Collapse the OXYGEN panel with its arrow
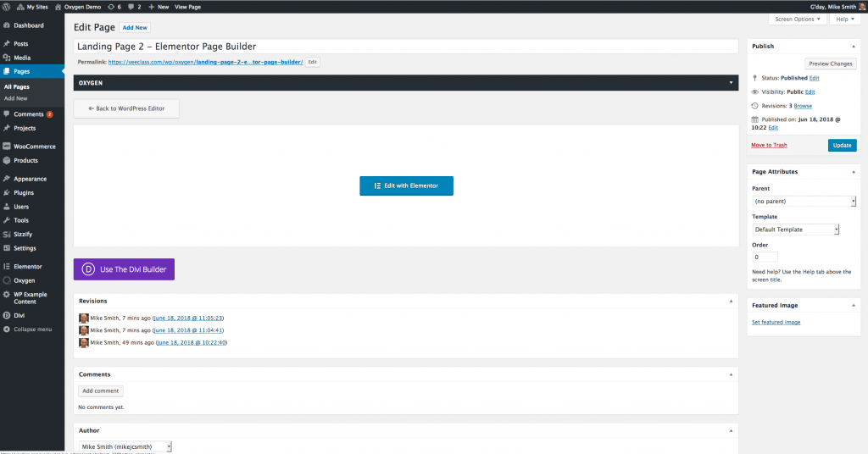The width and height of the screenshot is (868, 454). 731,83
